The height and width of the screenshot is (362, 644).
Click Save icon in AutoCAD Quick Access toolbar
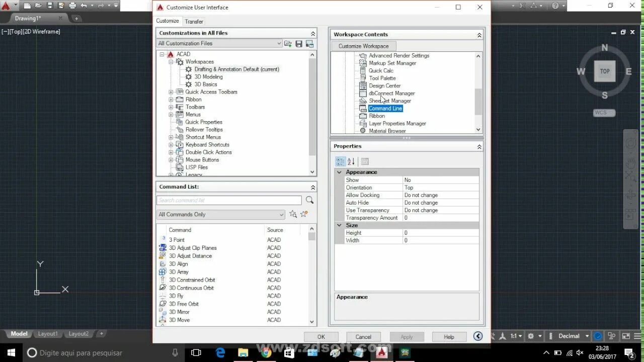point(49,6)
